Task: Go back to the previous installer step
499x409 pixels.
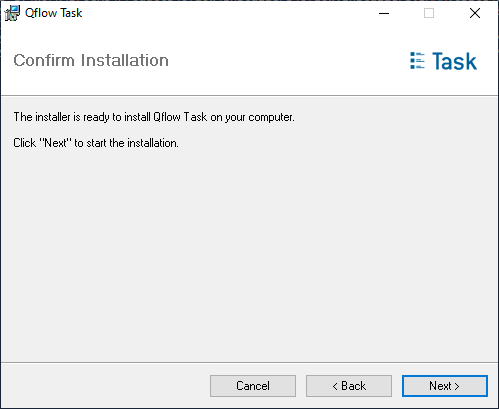Action: (x=349, y=386)
